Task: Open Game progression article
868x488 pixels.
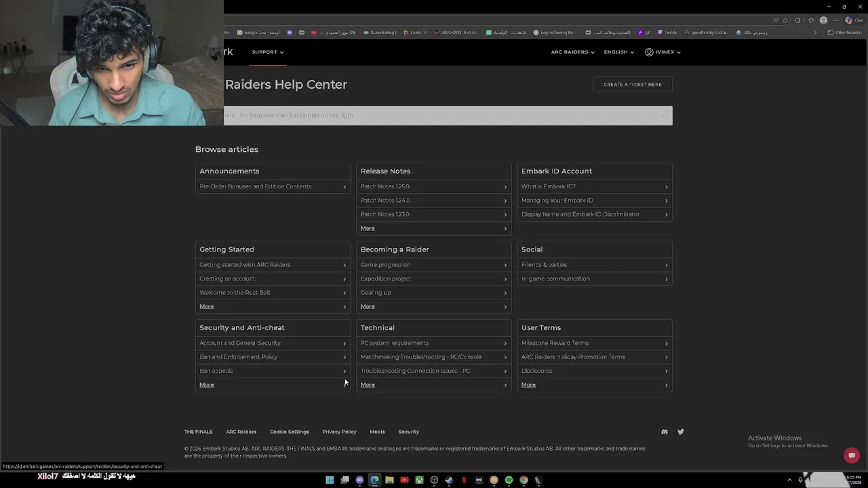Action: click(x=434, y=265)
